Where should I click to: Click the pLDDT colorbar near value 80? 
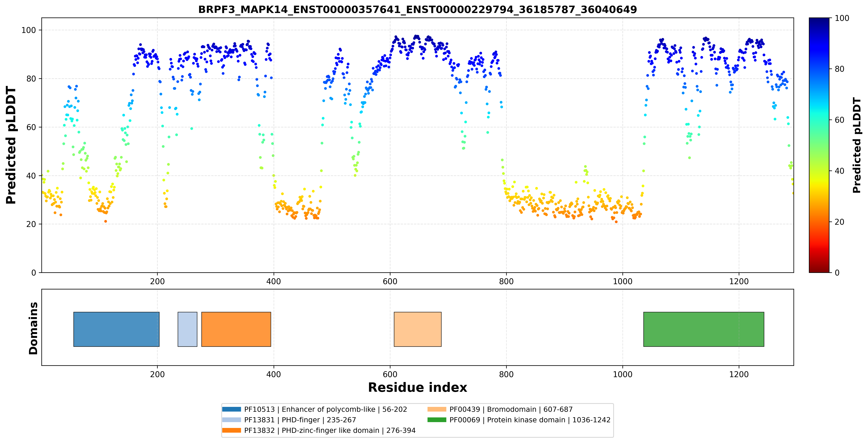point(819,69)
